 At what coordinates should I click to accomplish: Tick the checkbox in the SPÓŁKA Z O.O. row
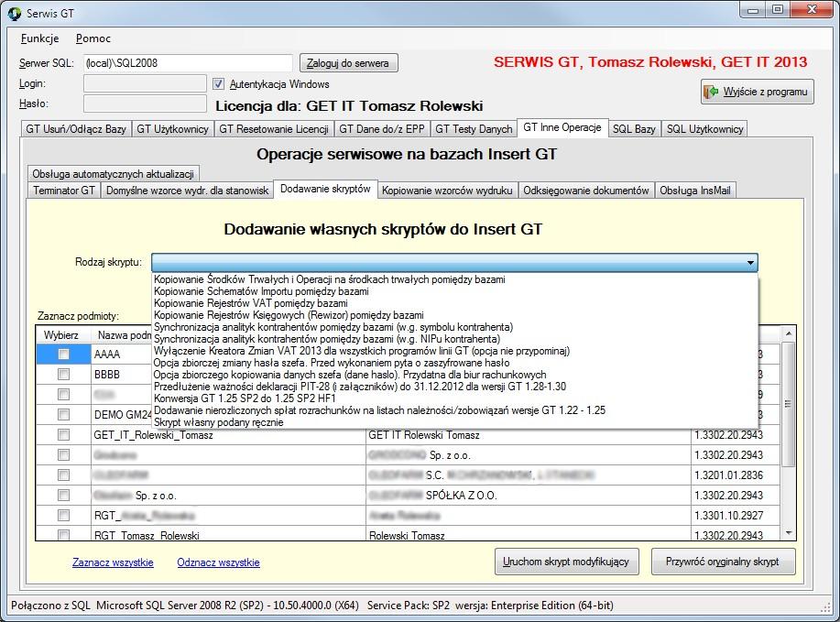(x=64, y=495)
